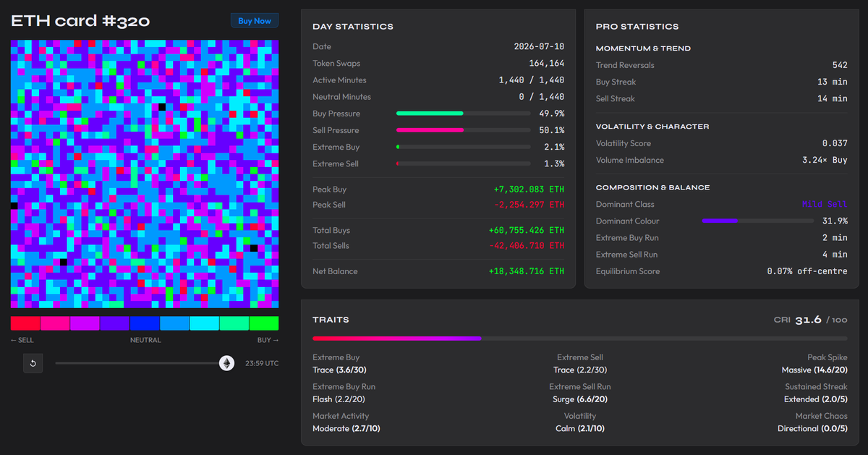The image size is (868, 455).
Task: Click the NEUTRAL legend label
Action: tap(145, 340)
